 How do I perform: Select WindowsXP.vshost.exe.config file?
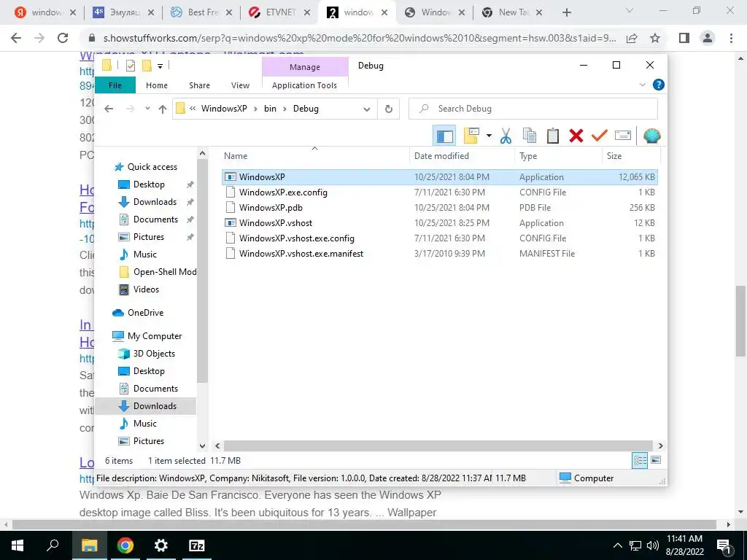[x=440, y=238]
